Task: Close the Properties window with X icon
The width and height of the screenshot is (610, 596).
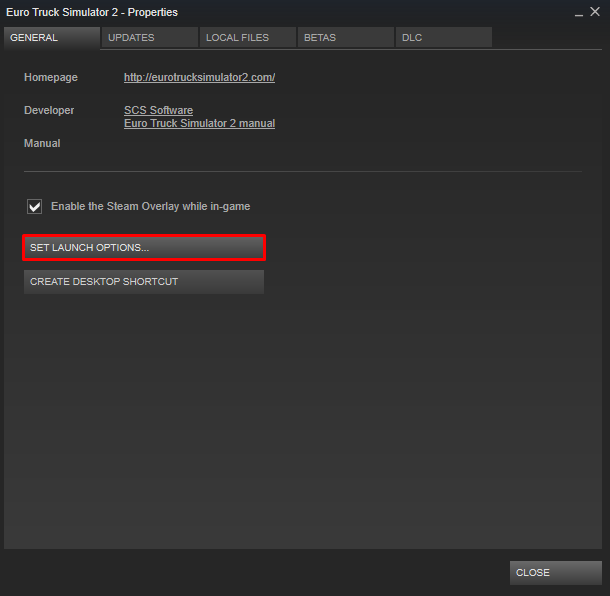Action: point(595,12)
